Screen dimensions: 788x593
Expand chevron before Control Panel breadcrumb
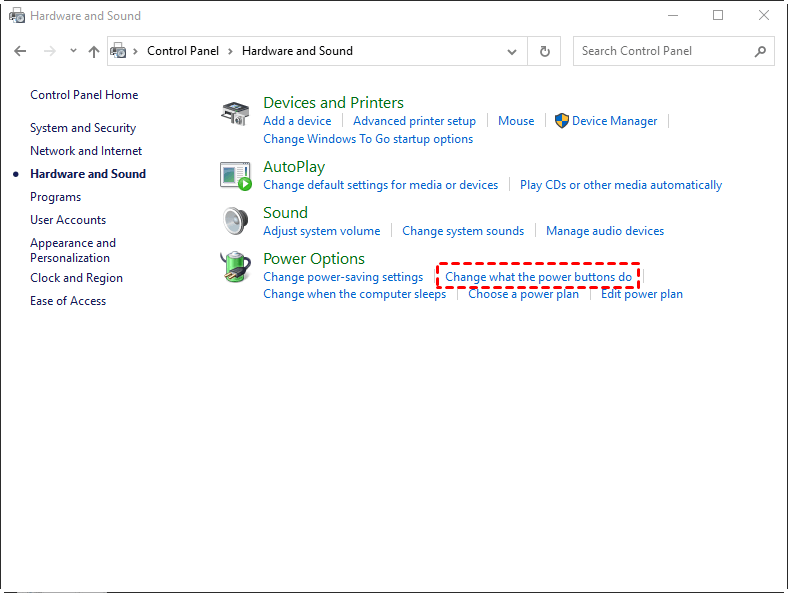click(135, 51)
